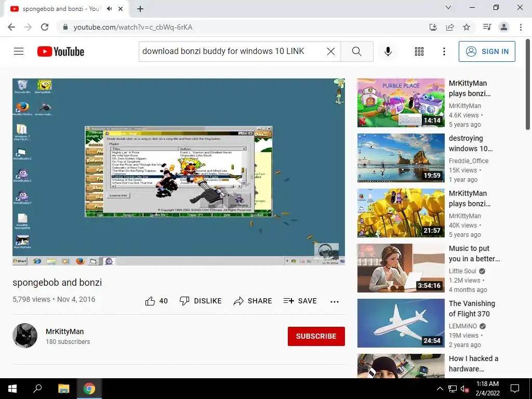Open Vanishing of Flight 370 thumbnail
Image resolution: width=532 pixels, height=399 pixels.
[401, 323]
